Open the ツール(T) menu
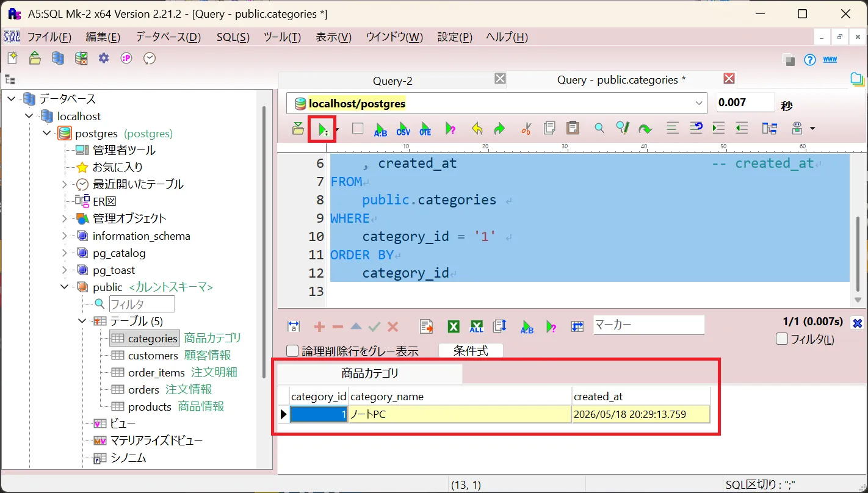This screenshot has width=868, height=493. pos(283,37)
